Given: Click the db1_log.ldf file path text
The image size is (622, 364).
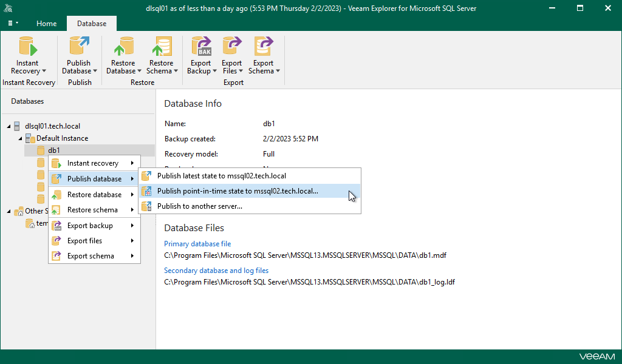Looking at the screenshot, I should point(309,282).
